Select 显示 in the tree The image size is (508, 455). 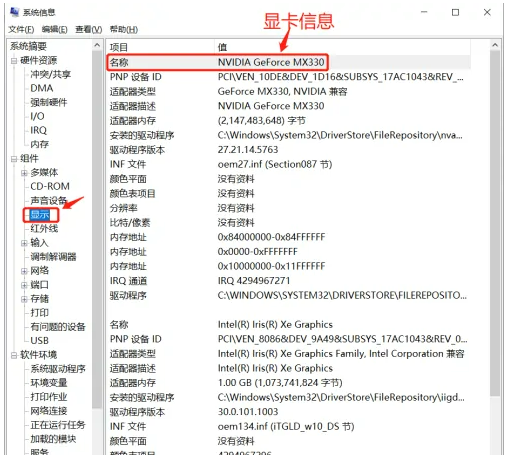[x=40, y=215]
